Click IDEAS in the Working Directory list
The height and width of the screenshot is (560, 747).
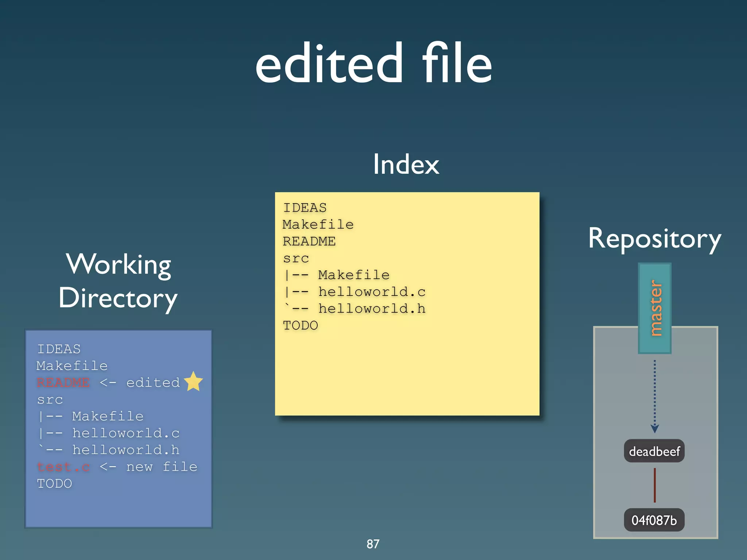click(59, 349)
